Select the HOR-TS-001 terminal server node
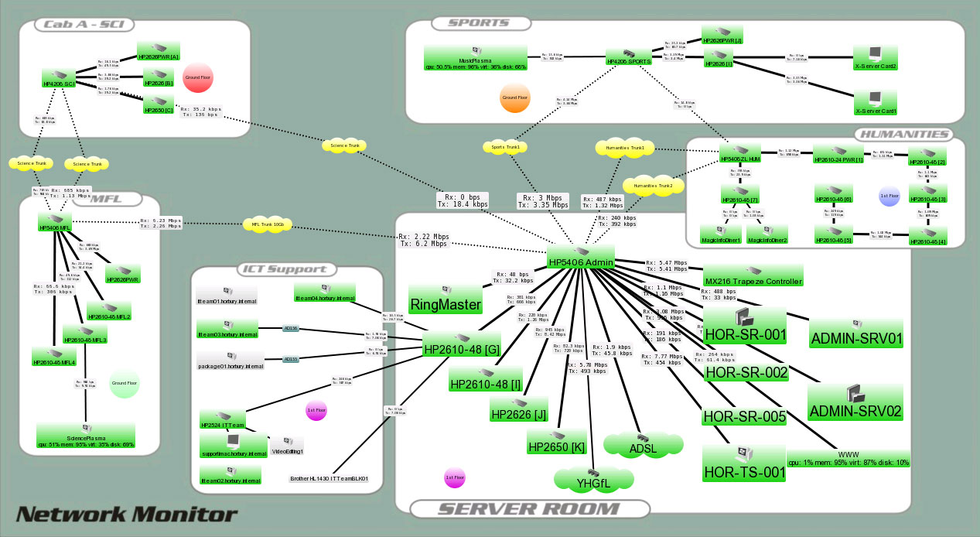 click(x=745, y=462)
